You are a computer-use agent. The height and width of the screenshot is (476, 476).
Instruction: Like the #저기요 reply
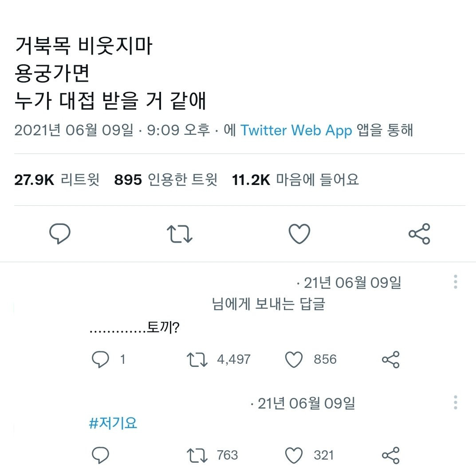point(294,455)
